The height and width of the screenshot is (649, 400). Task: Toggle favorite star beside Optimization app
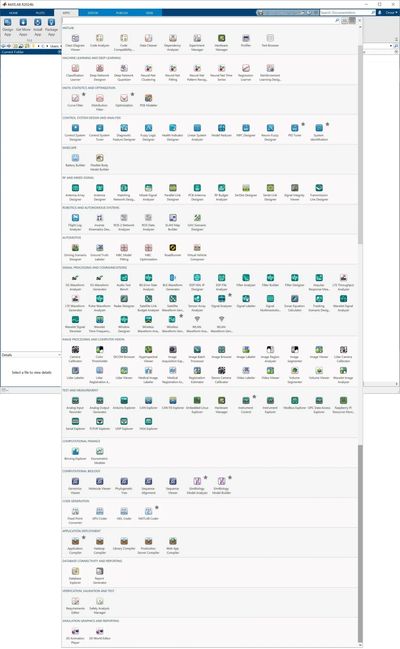pos(133,94)
